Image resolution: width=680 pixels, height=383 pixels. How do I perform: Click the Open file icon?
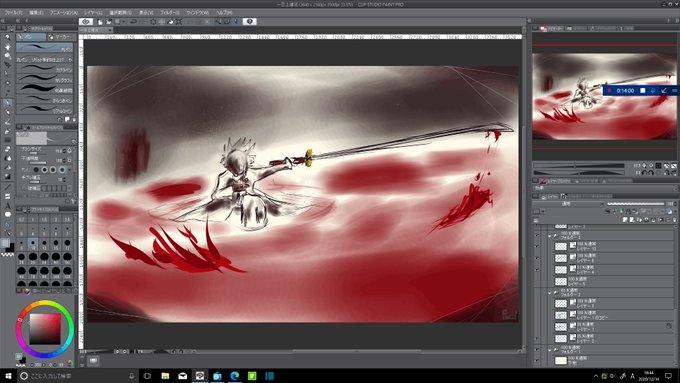point(109,22)
